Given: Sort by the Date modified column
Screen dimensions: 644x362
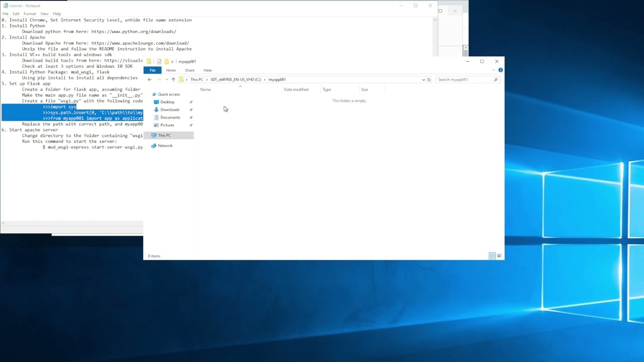Looking at the screenshot, I should coord(296,89).
